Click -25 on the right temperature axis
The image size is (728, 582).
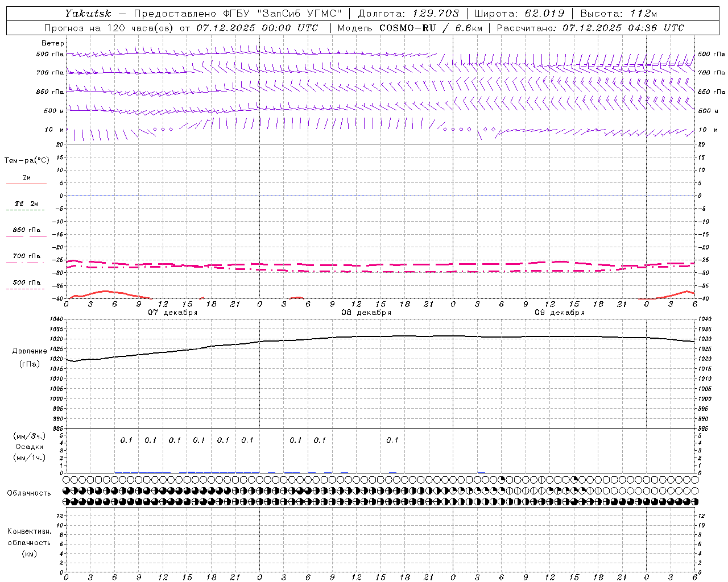[x=703, y=260]
